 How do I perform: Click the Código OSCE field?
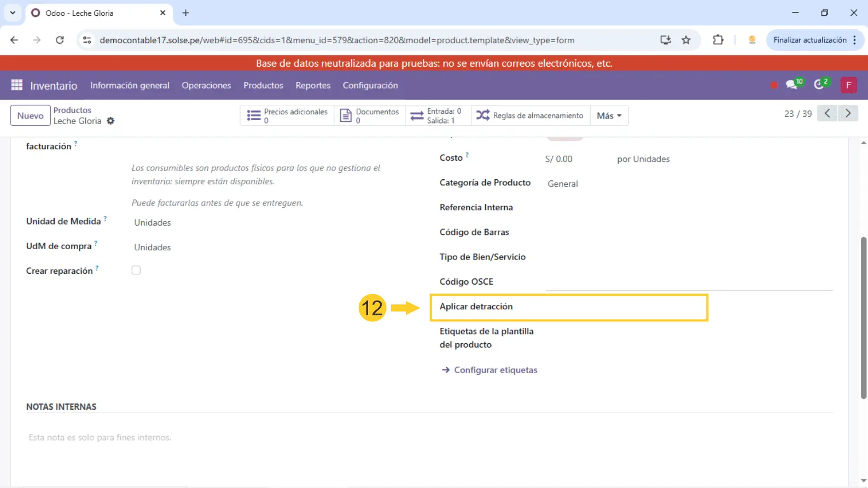point(689,281)
